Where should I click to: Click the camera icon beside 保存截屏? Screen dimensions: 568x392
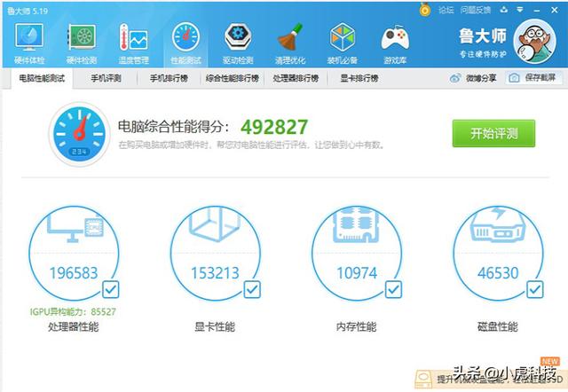tap(514, 78)
